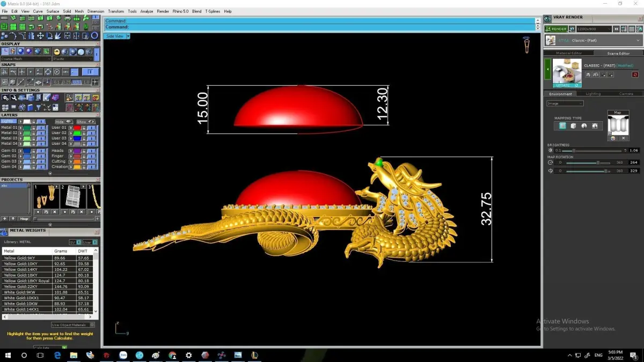Screen dimensions: 644x362
Task: Click the wrench icon in Info & Settings
Action: click(14, 98)
